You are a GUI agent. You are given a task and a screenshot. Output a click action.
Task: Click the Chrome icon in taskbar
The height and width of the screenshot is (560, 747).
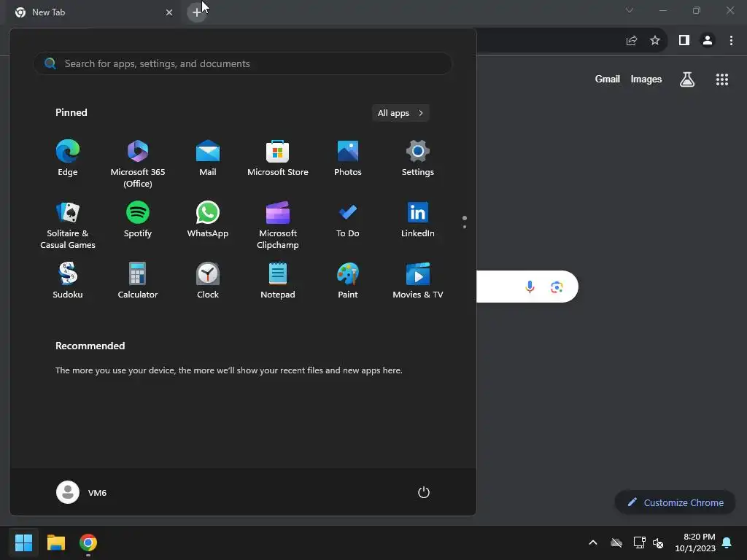click(88, 542)
